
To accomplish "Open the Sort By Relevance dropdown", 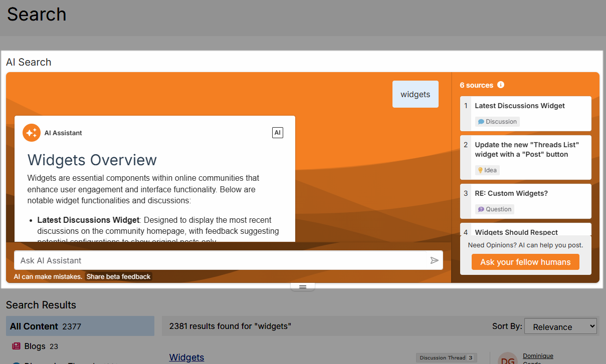I will tap(560, 326).
